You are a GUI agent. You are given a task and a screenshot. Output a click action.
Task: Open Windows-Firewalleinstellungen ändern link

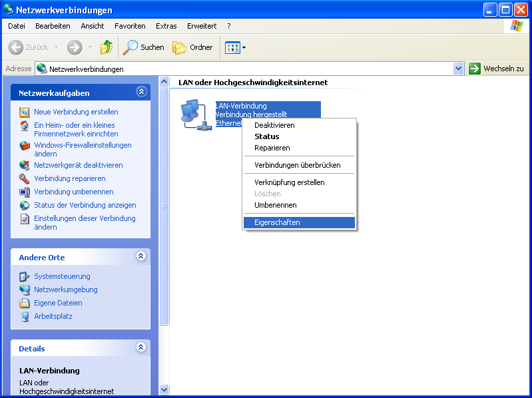pos(83,150)
